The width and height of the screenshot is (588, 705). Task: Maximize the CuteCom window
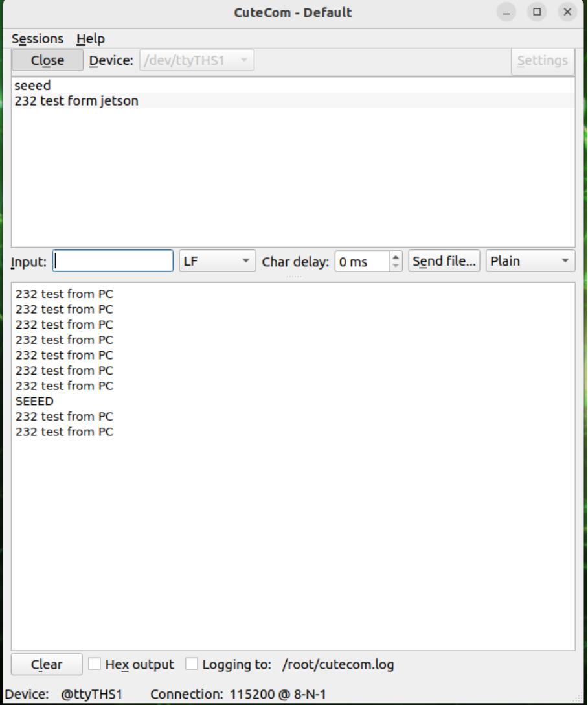(x=536, y=12)
